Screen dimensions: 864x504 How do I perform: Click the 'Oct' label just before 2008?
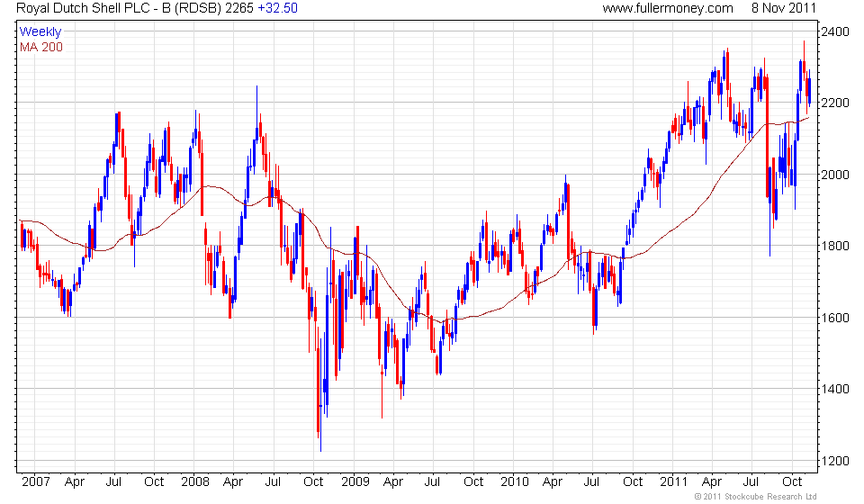point(154,481)
